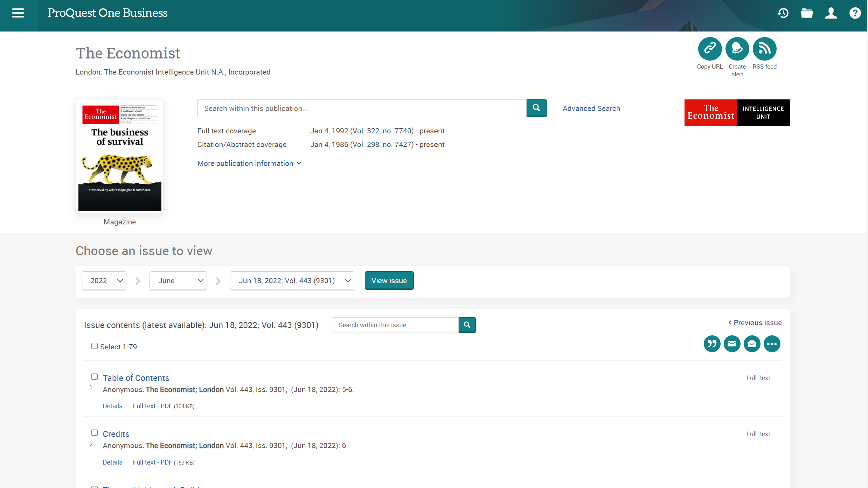Open the June month dropdown

pyautogui.click(x=178, y=280)
